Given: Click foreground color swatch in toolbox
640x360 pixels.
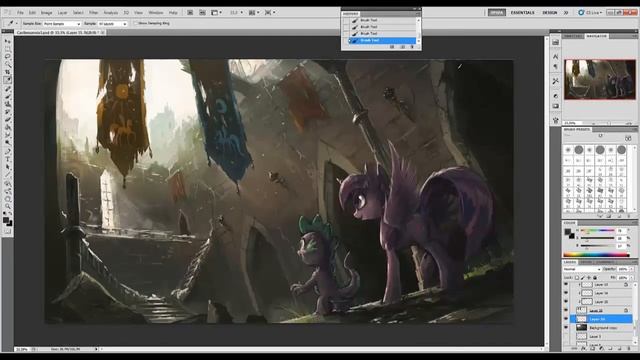Looking at the screenshot, I should tap(6, 220).
